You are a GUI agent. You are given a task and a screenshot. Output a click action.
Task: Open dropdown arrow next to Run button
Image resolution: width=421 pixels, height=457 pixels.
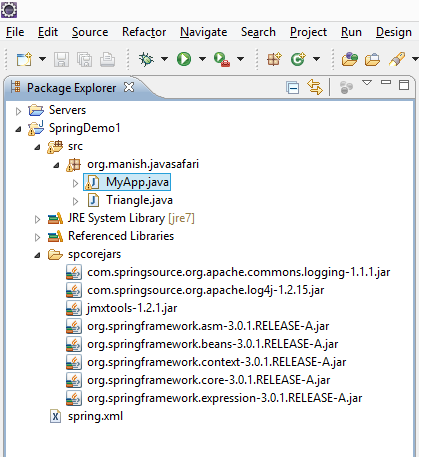(202, 59)
